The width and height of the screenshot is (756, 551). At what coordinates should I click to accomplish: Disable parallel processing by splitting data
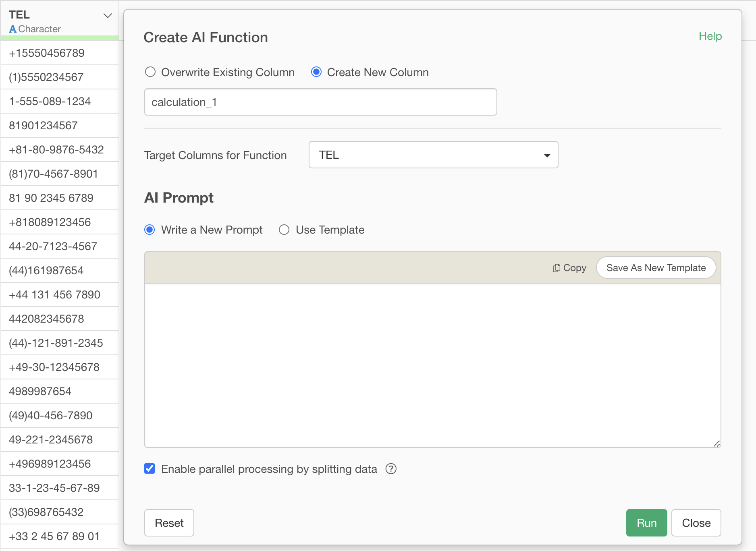(150, 468)
